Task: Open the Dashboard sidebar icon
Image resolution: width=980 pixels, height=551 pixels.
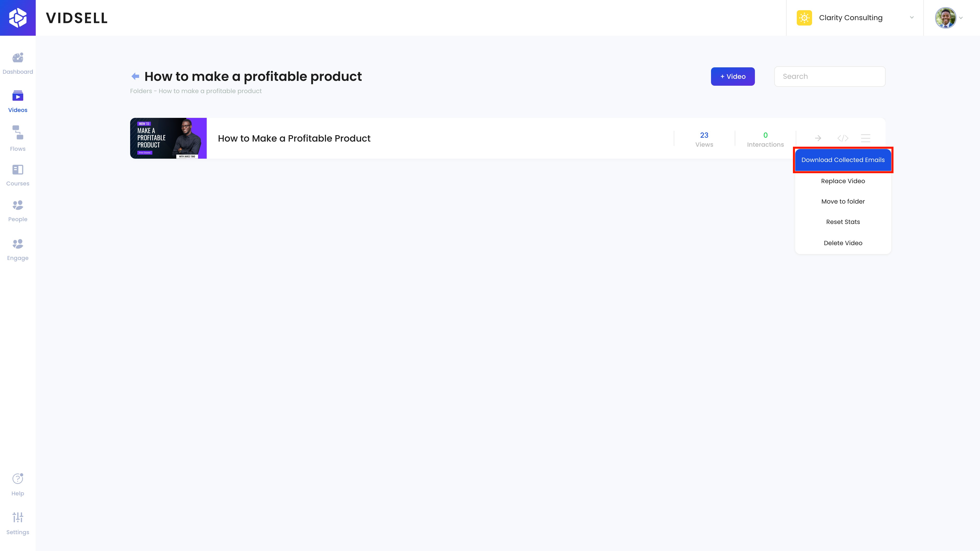Action: click(18, 58)
